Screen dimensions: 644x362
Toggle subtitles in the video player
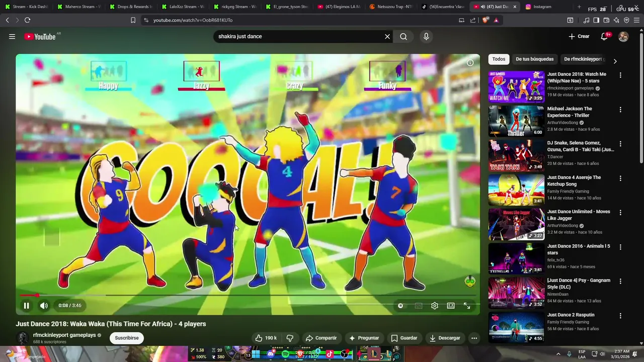click(x=418, y=305)
